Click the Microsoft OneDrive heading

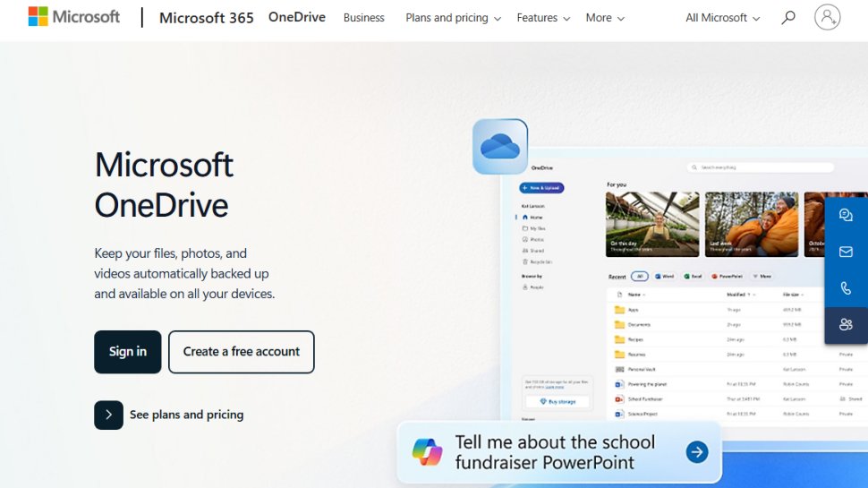(x=164, y=185)
